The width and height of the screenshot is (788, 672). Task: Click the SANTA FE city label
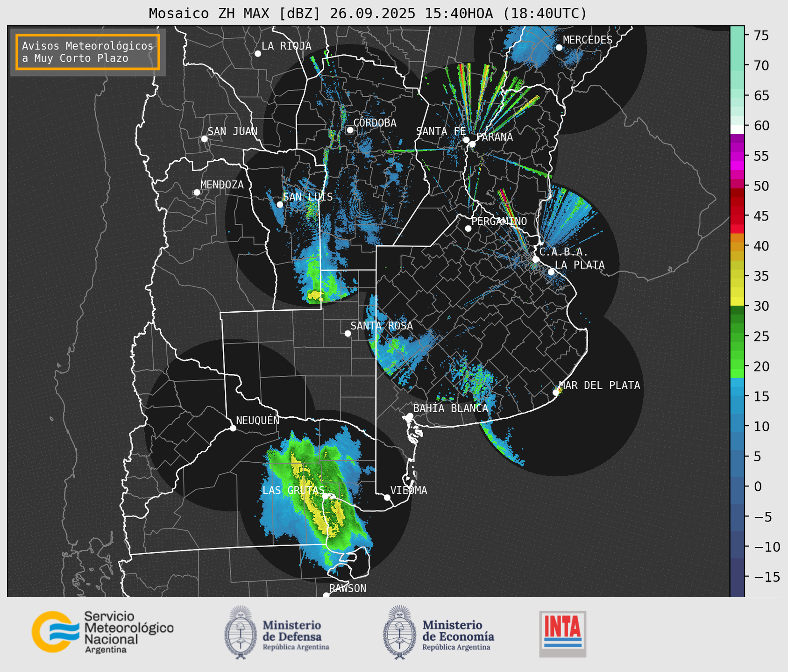[441, 131]
